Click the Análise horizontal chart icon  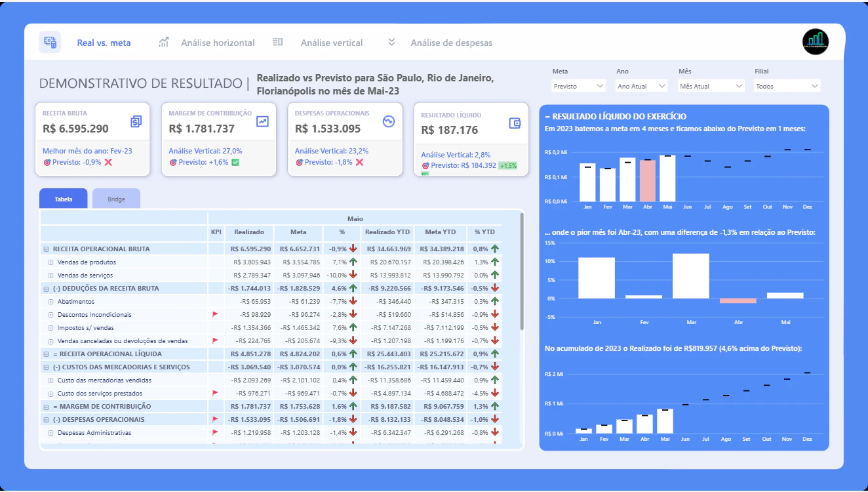[164, 42]
